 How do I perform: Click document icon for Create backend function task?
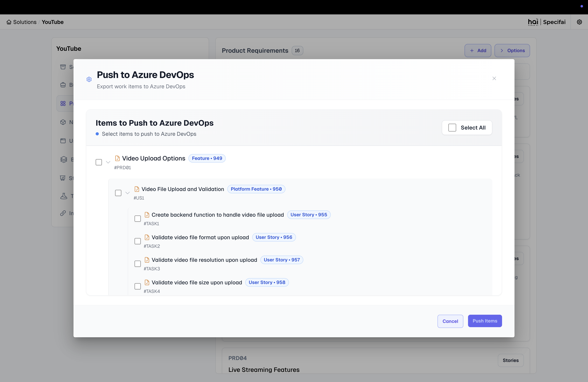[x=147, y=215]
